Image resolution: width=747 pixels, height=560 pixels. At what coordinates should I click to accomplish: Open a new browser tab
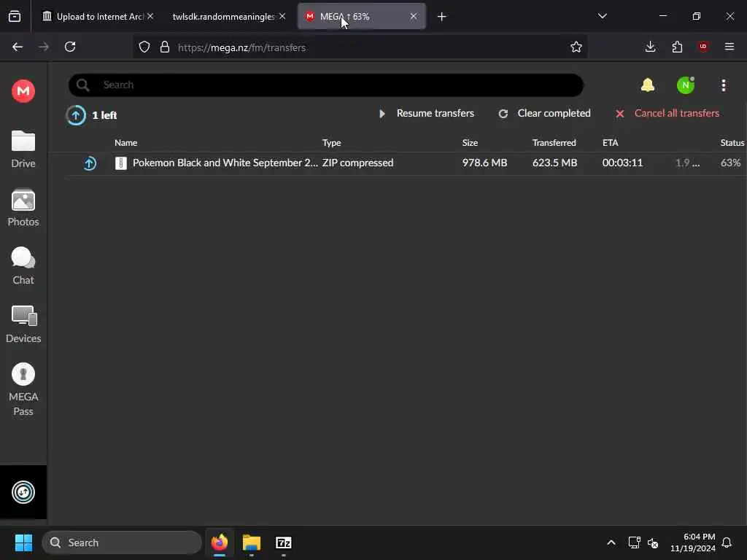(441, 17)
